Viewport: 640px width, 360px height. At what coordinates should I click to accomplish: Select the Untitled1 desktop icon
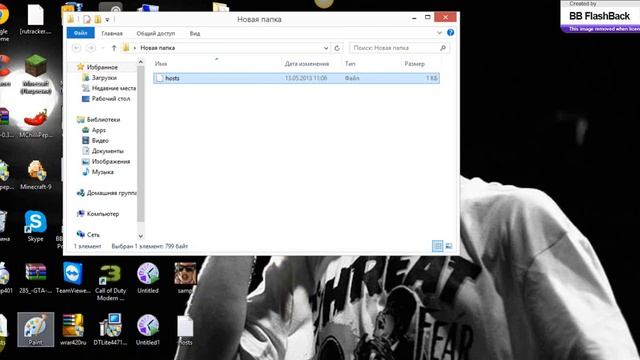[148, 329]
